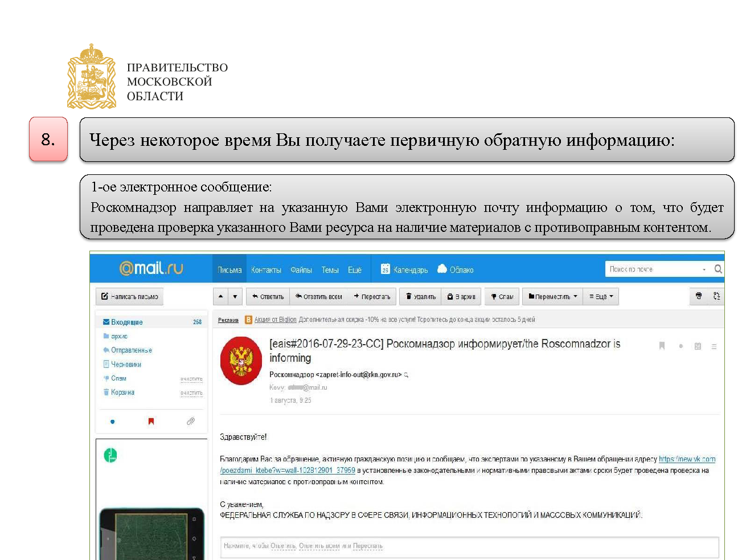Open message options menu lines icon
Screen dimensions: 746x560
pos(714,346)
